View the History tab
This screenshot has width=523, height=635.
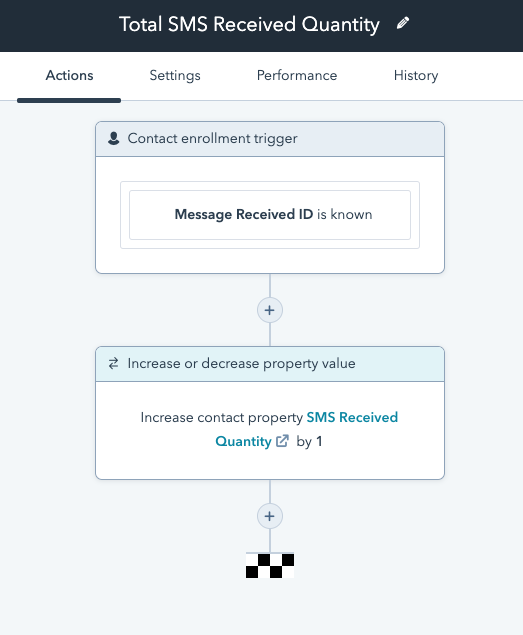click(416, 75)
